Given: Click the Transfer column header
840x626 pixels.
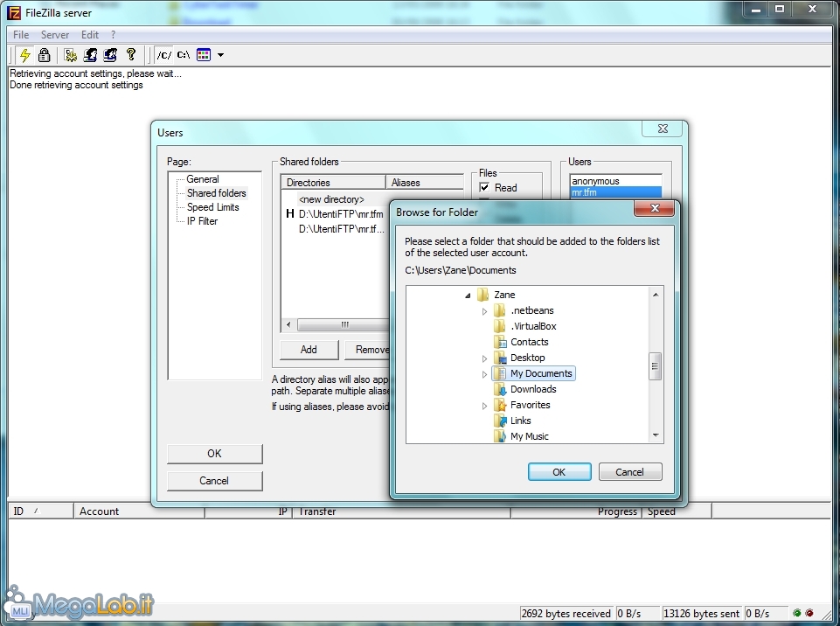Looking at the screenshot, I should point(401,511).
